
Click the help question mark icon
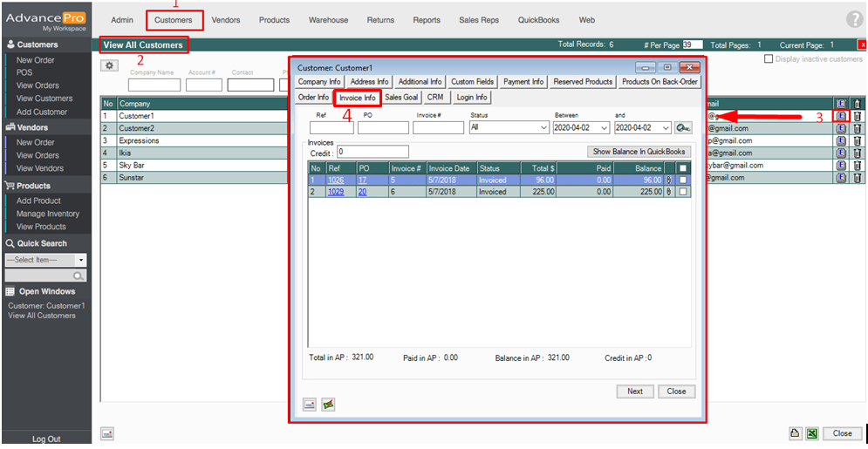tap(854, 20)
